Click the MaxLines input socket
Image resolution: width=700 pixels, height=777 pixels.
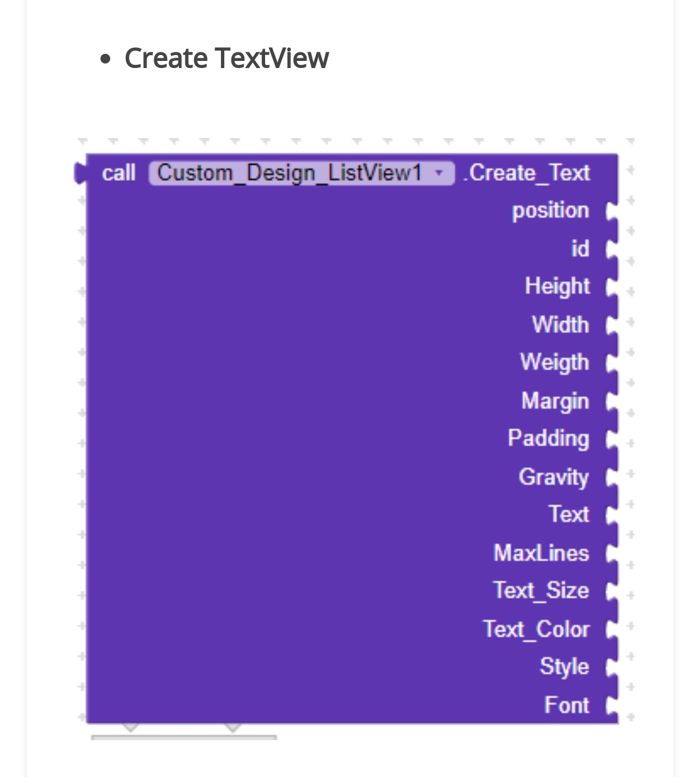tap(611, 553)
